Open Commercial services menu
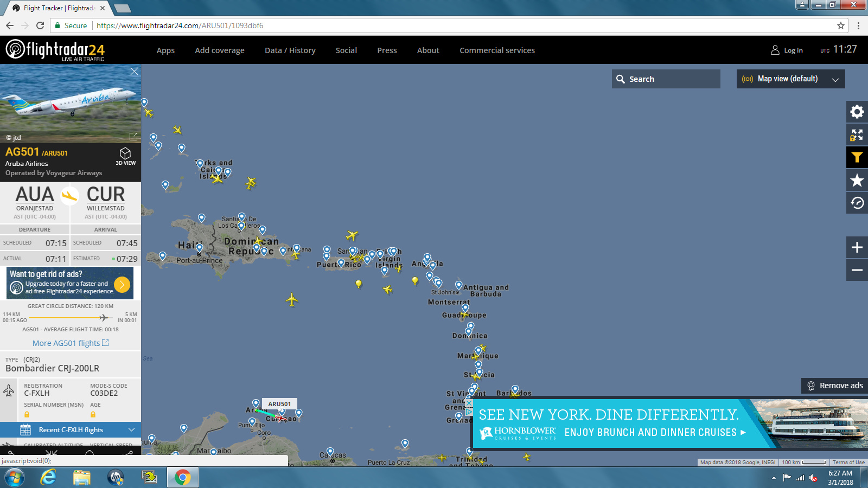868x488 pixels. [x=497, y=50]
